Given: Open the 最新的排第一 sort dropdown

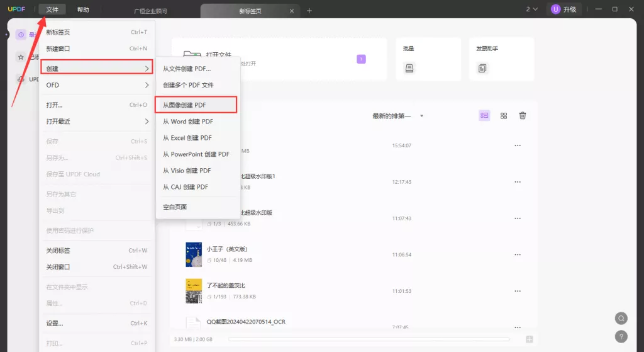Looking at the screenshot, I should click(397, 116).
